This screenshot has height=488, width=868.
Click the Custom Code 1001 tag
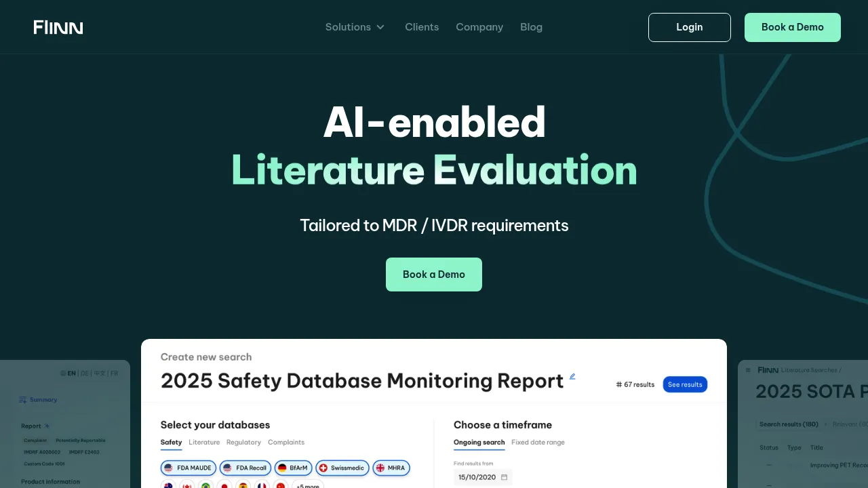(x=44, y=464)
